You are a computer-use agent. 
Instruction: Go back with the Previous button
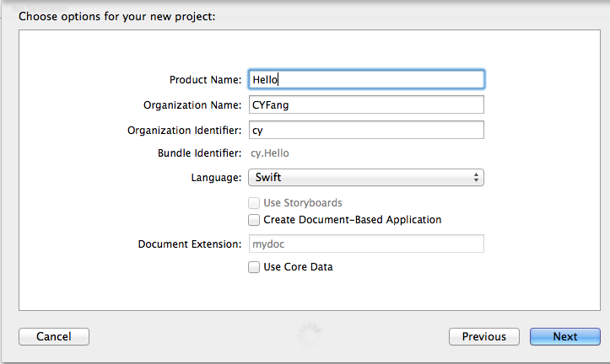point(484,336)
